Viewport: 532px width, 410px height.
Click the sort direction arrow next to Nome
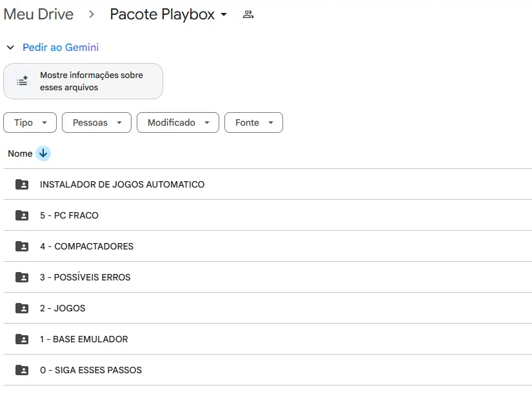coord(43,153)
